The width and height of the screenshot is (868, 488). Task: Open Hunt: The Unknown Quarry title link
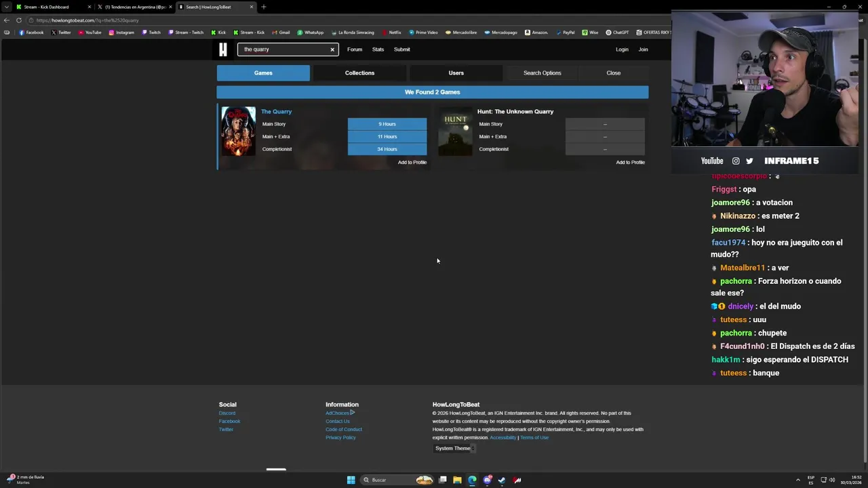click(x=515, y=112)
